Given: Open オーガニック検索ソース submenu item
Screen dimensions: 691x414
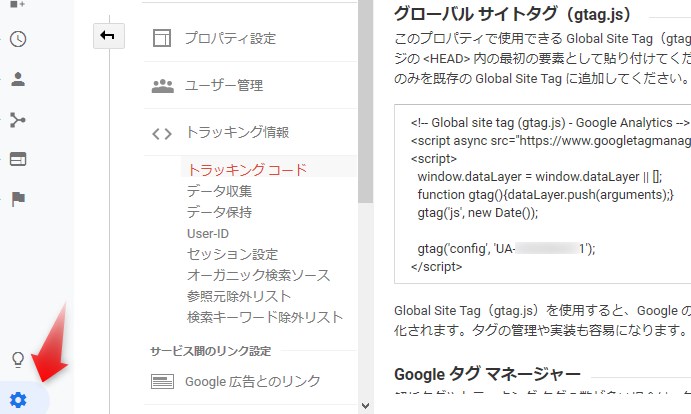Looking at the screenshot, I should point(258,276).
